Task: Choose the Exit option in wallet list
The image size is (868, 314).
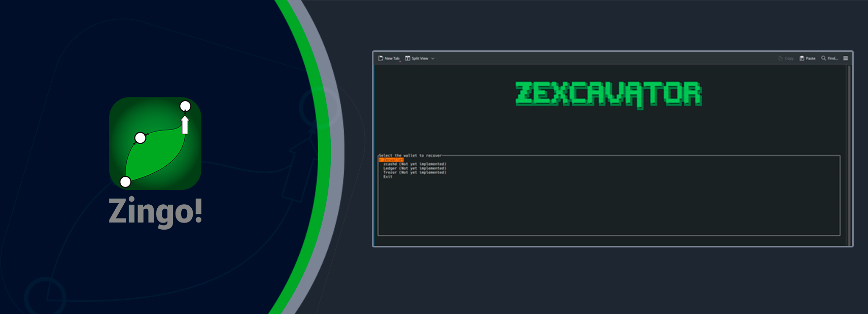Action: [388, 177]
